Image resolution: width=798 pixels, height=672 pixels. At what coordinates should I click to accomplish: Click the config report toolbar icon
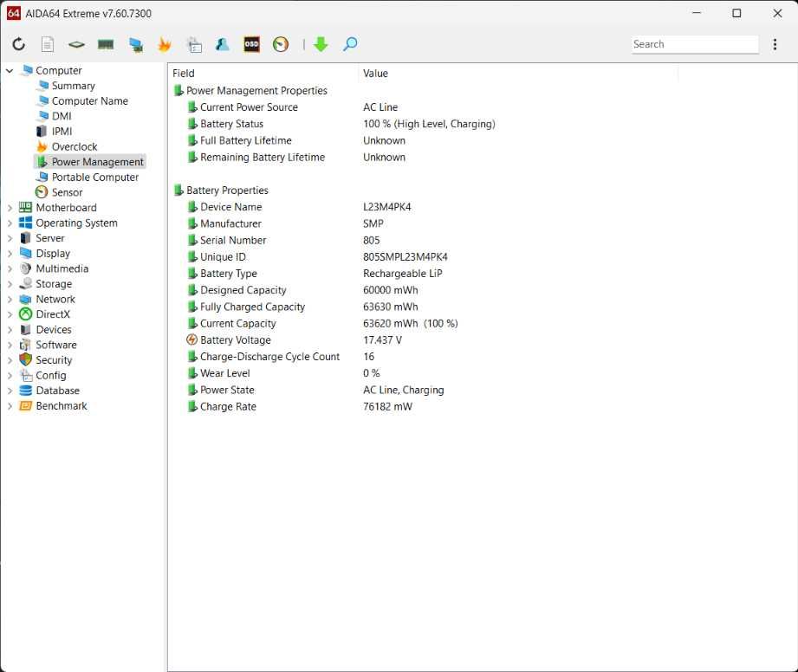pos(194,45)
